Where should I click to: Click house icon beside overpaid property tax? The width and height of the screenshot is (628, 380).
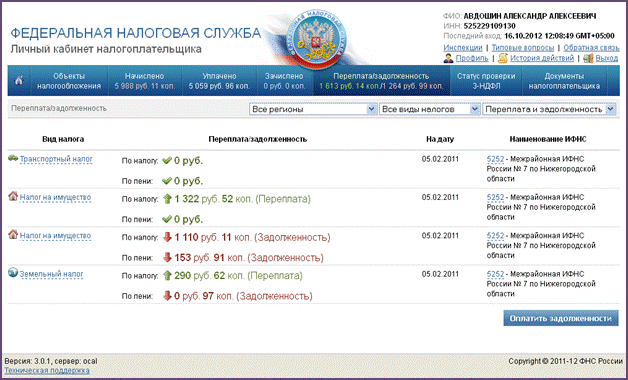point(13,196)
